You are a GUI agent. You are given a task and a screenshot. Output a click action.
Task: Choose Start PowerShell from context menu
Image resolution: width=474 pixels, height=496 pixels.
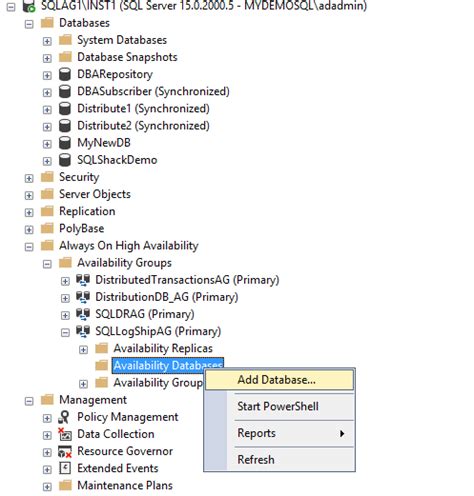coord(279,406)
